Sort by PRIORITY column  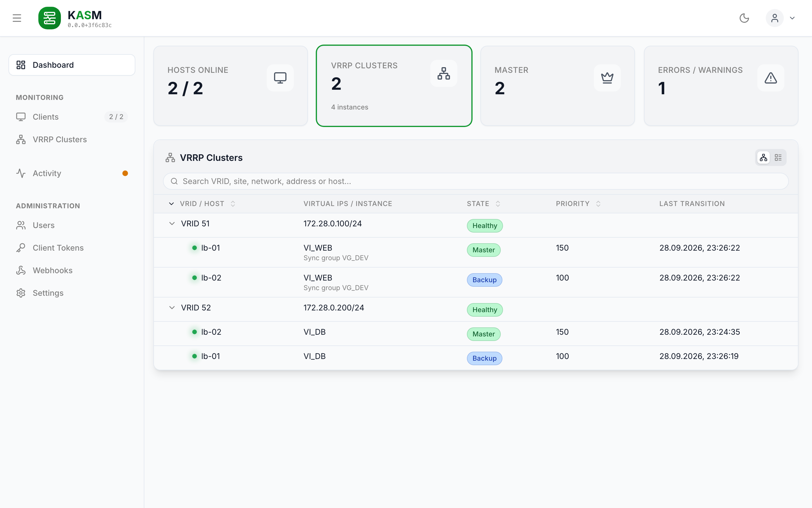coord(578,204)
